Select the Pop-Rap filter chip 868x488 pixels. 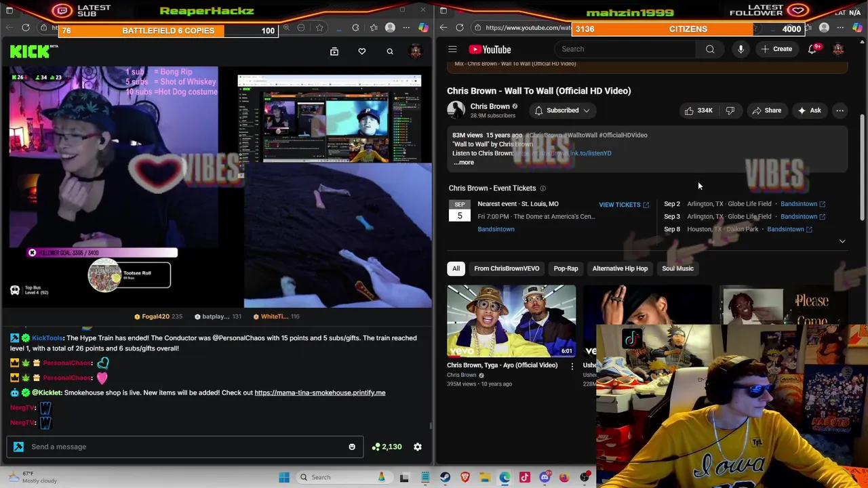[566, 268]
